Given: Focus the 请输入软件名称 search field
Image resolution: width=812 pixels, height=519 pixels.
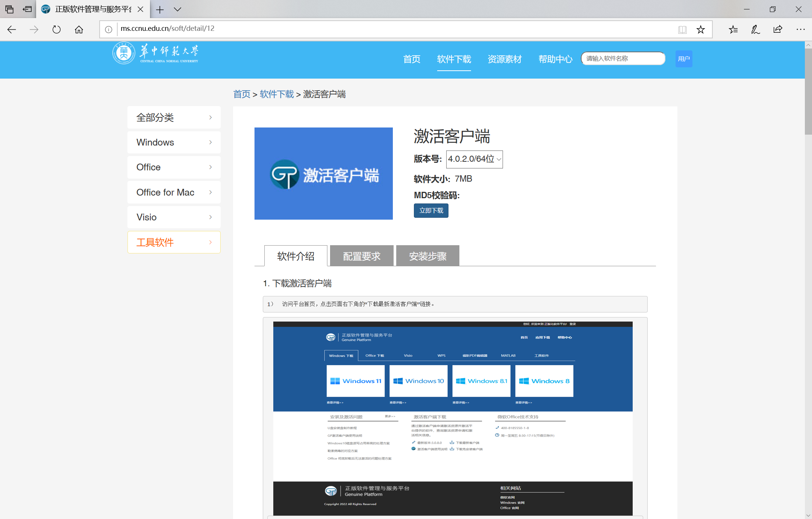Looking at the screenshot, I should pos(623,59).
